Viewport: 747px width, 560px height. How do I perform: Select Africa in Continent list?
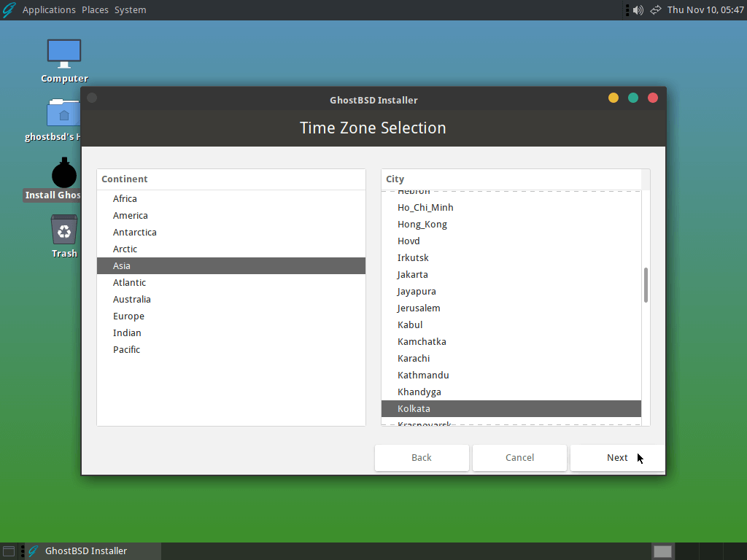tap(231, 198)
